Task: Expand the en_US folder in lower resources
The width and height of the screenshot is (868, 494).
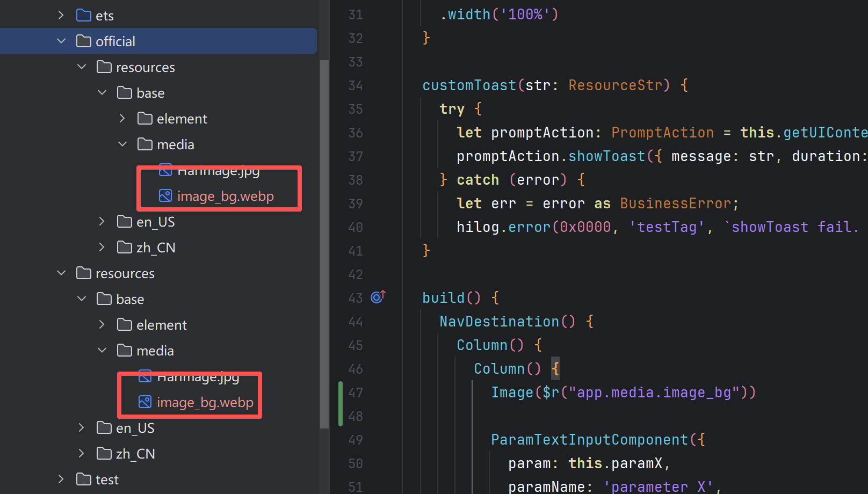Action: click(82, 428)
